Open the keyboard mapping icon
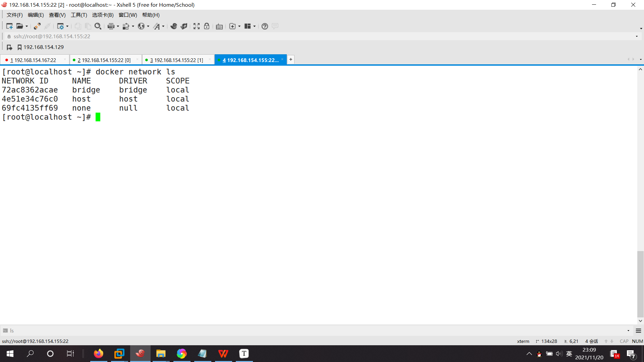This screenshot has height=362, width=644. pyautogui.click(x=219, y=26)
